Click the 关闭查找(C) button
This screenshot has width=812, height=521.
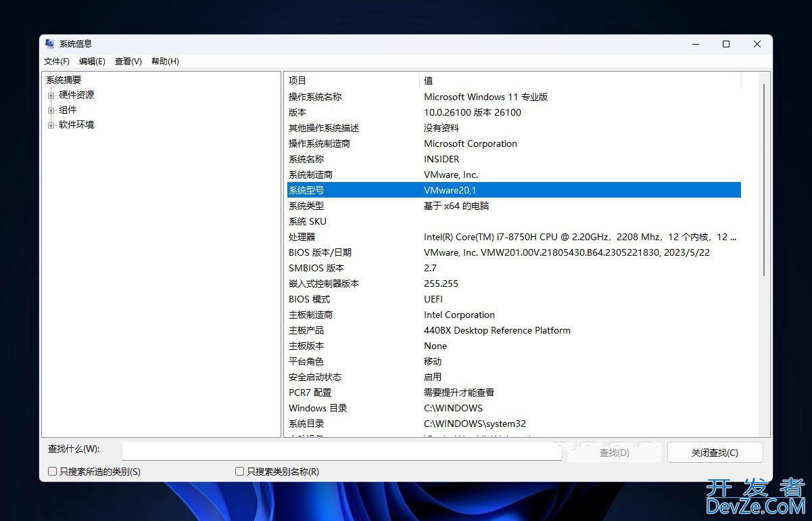[x=715, y=453]
